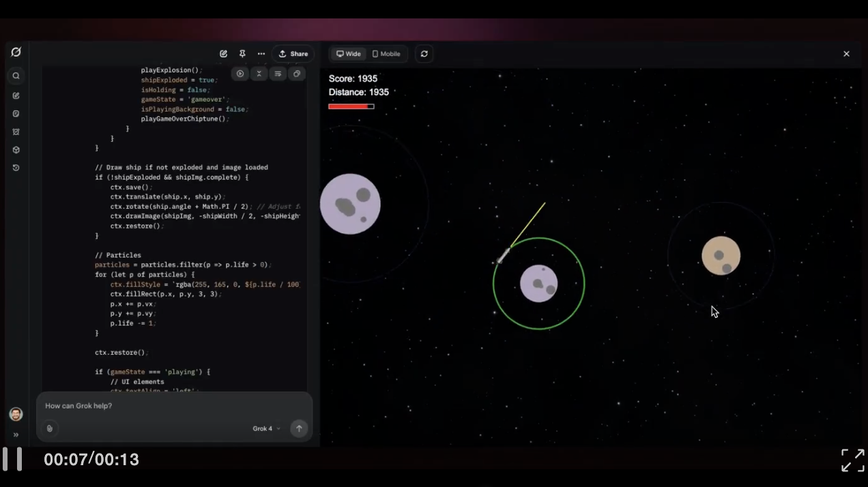868x487 pixels.
Task: Click 'ctx.translate(ship.x, ship.y);' line
Action: click(168, 196)
